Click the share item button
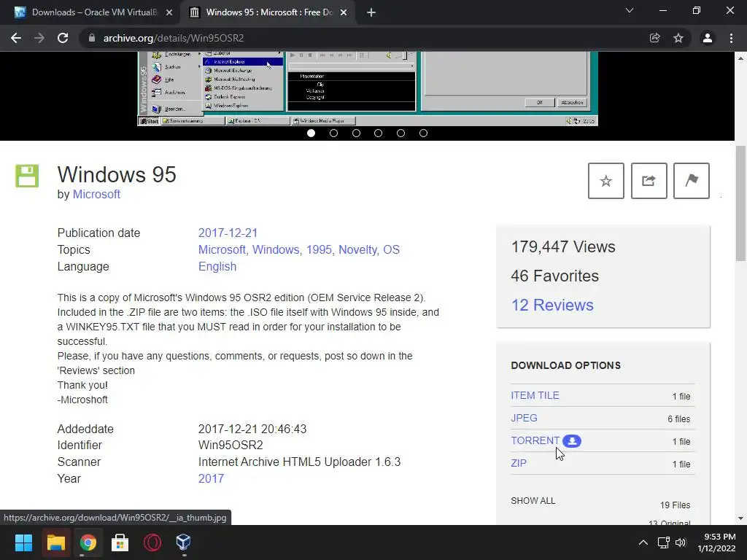This screenshot has width=747, height=560. click(x=649, y=181)
